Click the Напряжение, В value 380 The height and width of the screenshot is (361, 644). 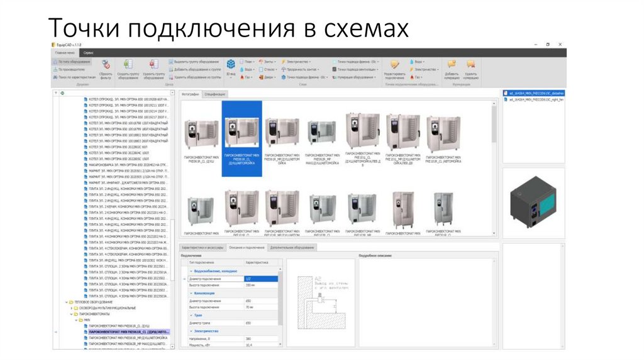pyautogui.click(x=261, y=339)
